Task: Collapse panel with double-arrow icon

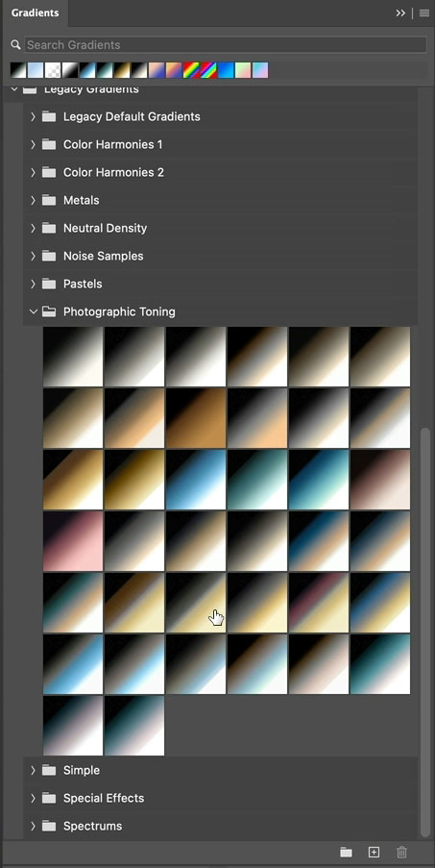Action: click(x=400, y=13)
